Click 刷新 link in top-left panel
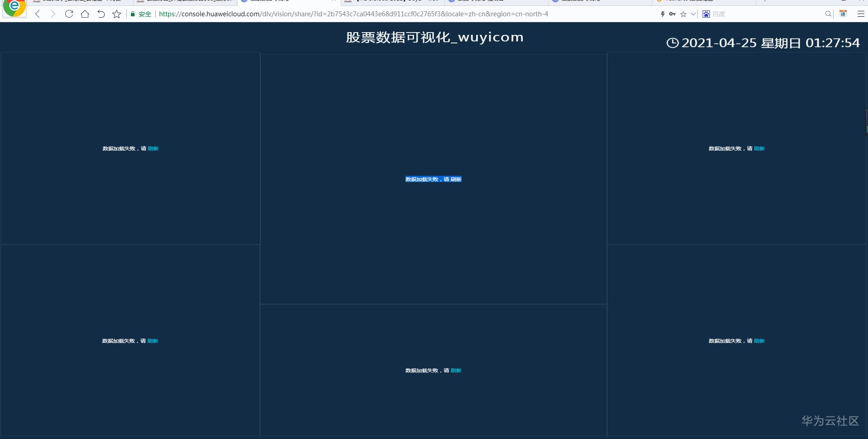Viewport: 868px width, 439px height. [153, 148]
